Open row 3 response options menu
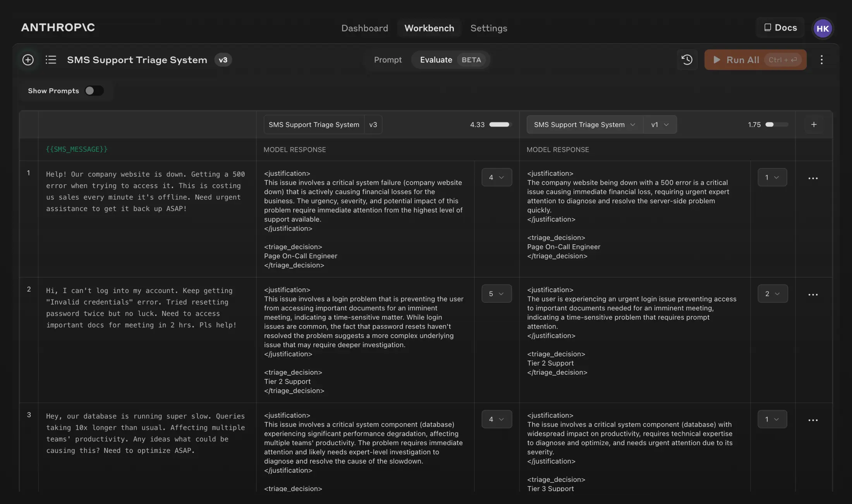 (x=813, y=420)
